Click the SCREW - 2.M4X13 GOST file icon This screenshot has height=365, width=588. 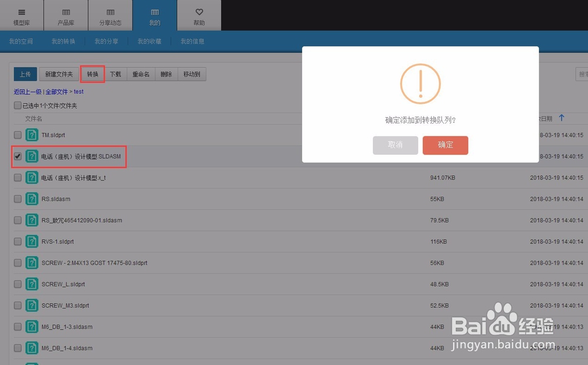[x=32, y=263]
